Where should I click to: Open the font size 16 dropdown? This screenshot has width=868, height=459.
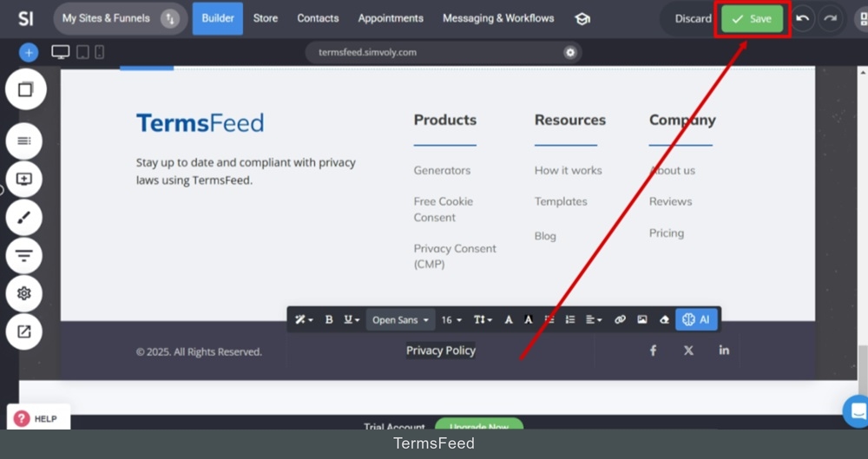(x=451, y=319)
